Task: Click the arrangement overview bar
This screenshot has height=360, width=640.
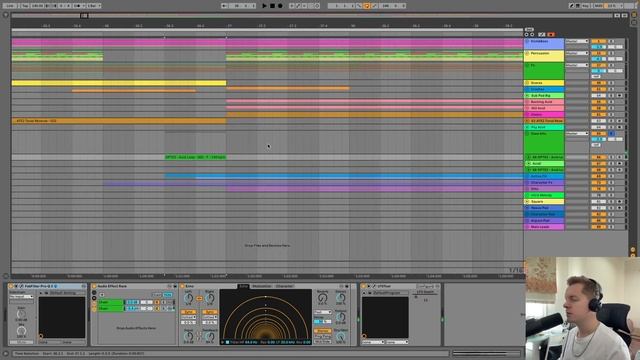Action: tap(313, 16)
